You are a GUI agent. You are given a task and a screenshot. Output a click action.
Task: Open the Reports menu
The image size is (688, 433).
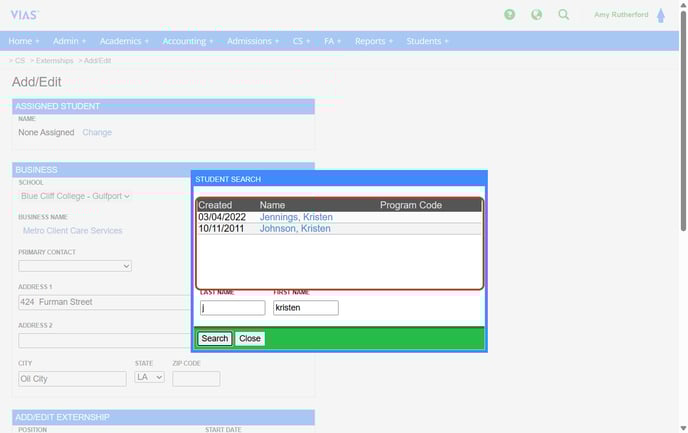[x=374, y=41]
